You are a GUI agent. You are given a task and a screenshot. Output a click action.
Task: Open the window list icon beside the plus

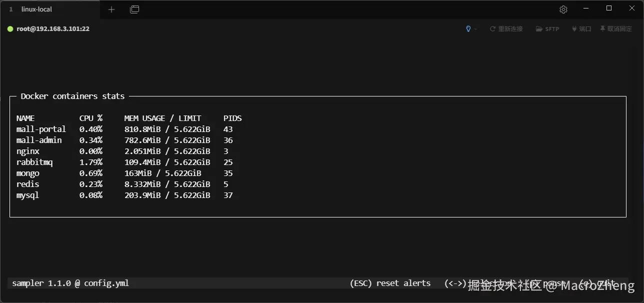point(134,9)
